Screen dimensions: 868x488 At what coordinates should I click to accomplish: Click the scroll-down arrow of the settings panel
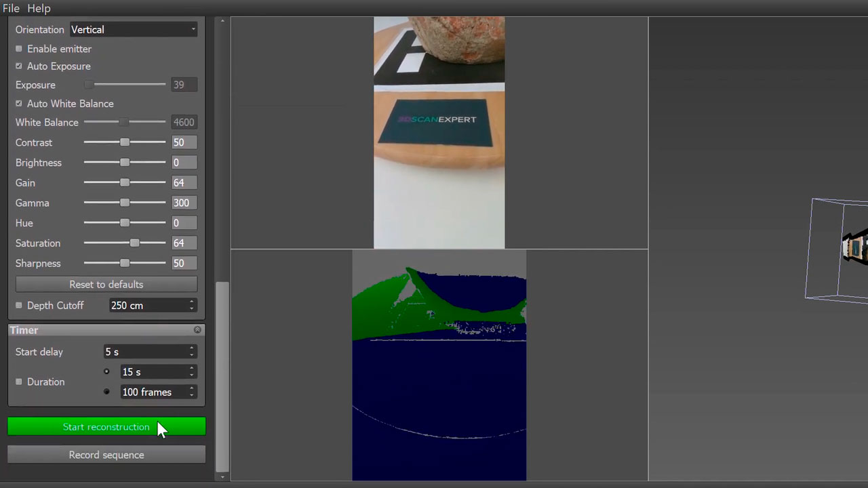coord(222,477)
